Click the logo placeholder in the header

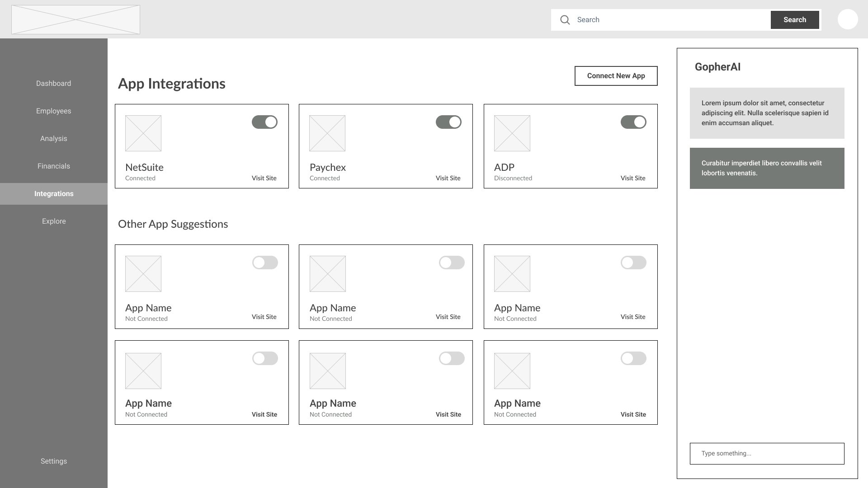click(x=75, y=19)
